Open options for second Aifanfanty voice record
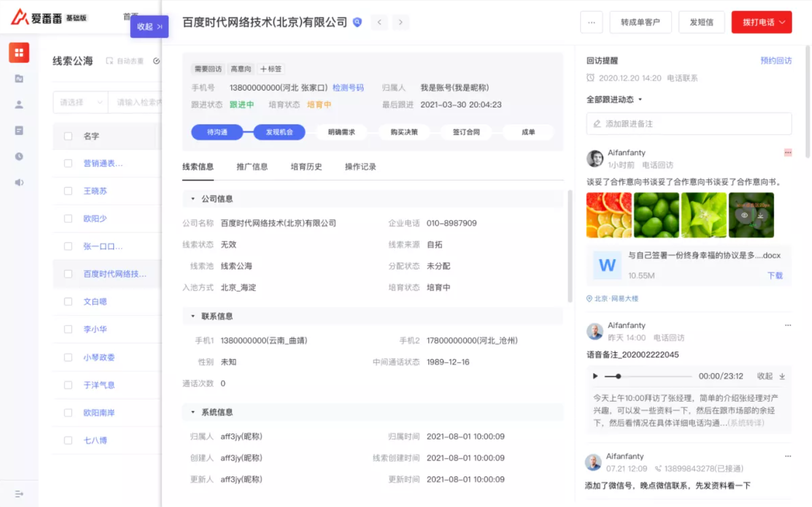This screenshot has width=812, height=507. (788, 325)
